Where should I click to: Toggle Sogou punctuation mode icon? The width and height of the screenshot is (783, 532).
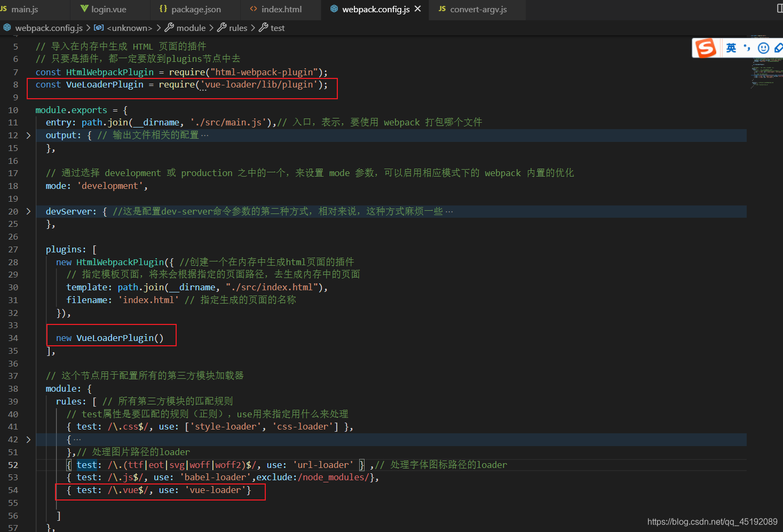(x=747, y=48)
